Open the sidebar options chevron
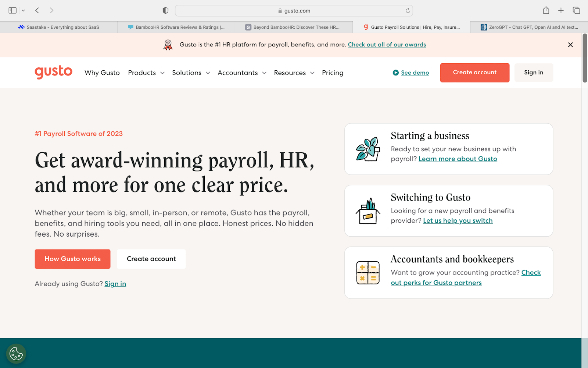The width and height of the screenshot is (588, 368). (x=23, y=11)
